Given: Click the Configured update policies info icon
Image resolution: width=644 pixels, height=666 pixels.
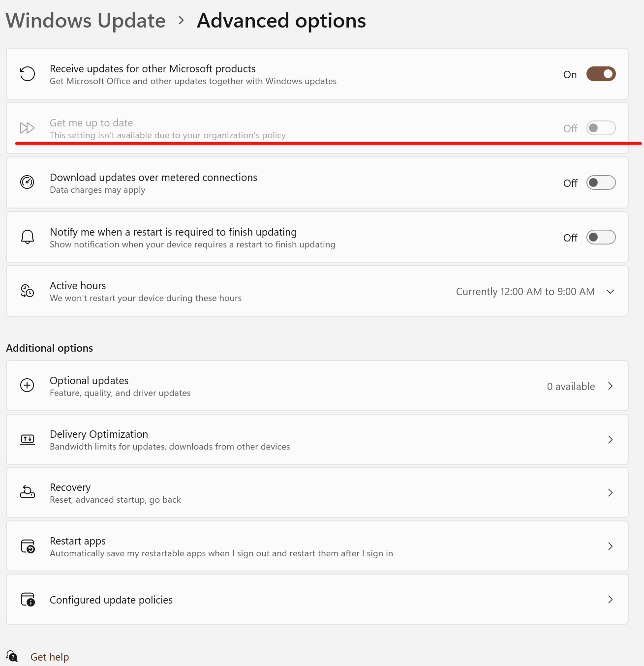Looking at the screenshot, I should [x=28, y=599].
